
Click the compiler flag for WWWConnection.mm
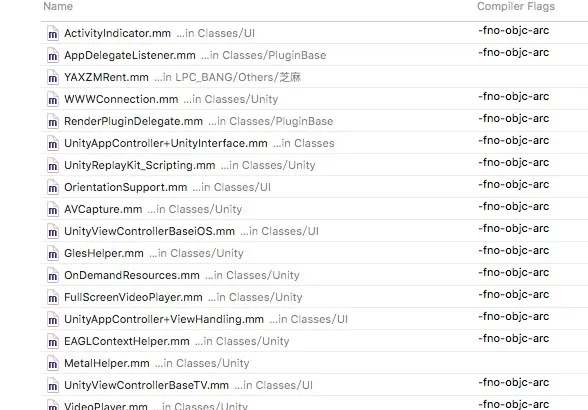click(514, 96)
